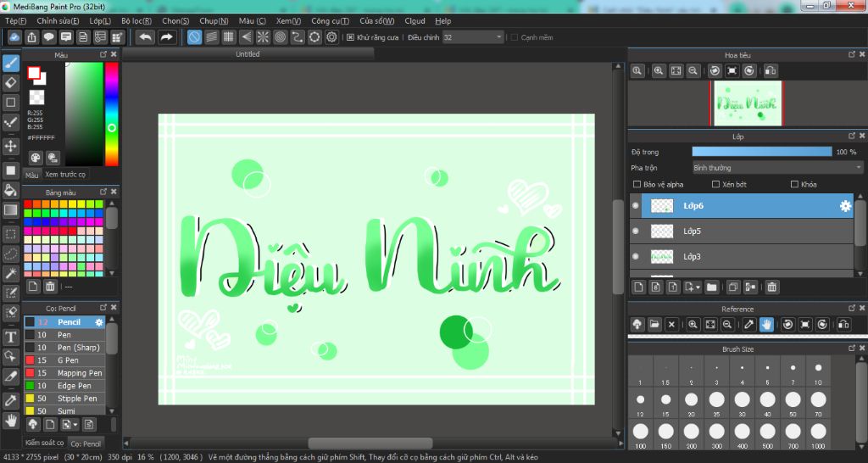Open snap settings gear in toolbar
This screenshot has height=463, width=868.
coord(331,37)
